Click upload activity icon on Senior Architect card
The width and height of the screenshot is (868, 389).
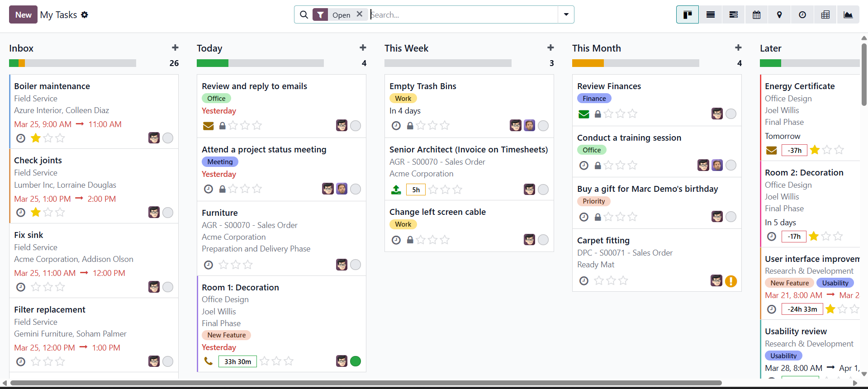(x=396, y=190)
